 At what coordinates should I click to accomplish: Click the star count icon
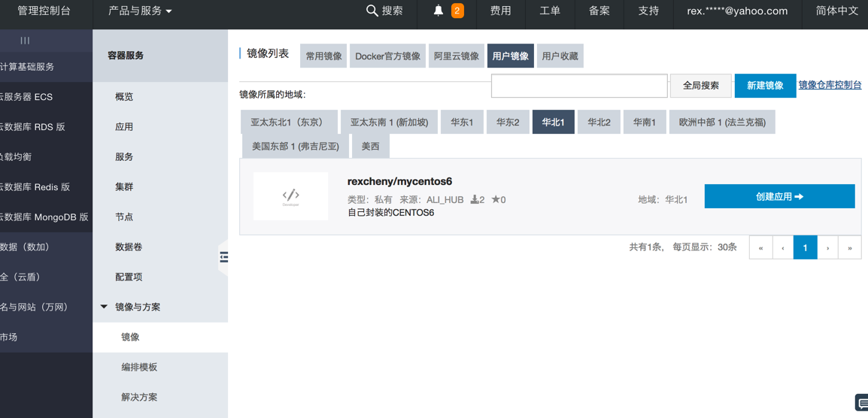tap(496, 199)
